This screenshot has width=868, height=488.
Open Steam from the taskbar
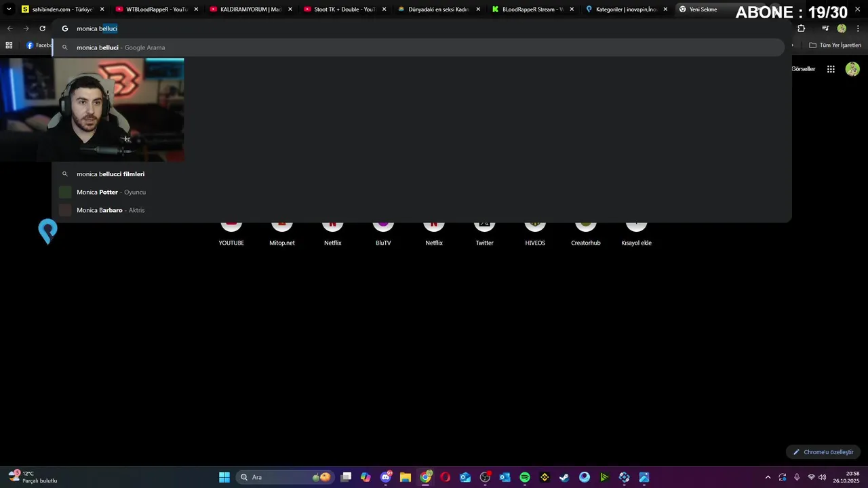click(x=564, y=477)
